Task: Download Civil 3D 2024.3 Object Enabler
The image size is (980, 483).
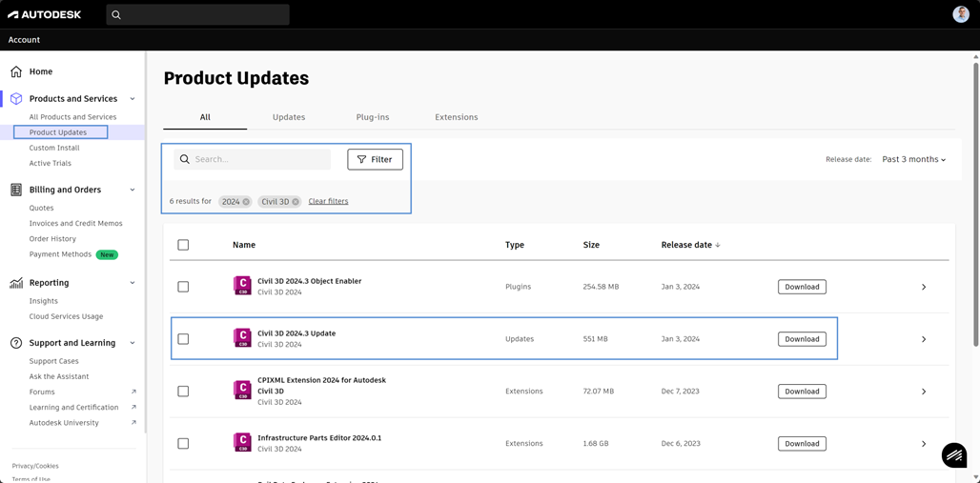Action: pos(802,287)
